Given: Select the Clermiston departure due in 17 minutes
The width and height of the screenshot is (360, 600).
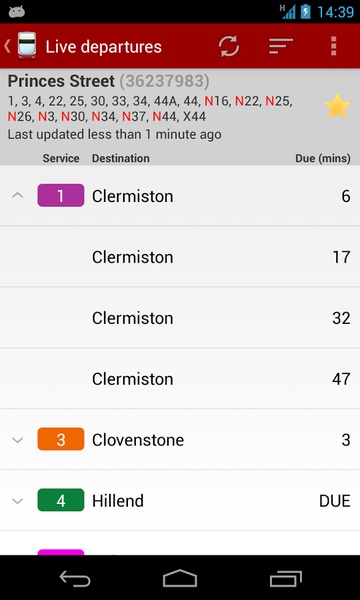Looking at the screenshot, I should [x=180, y=257].
